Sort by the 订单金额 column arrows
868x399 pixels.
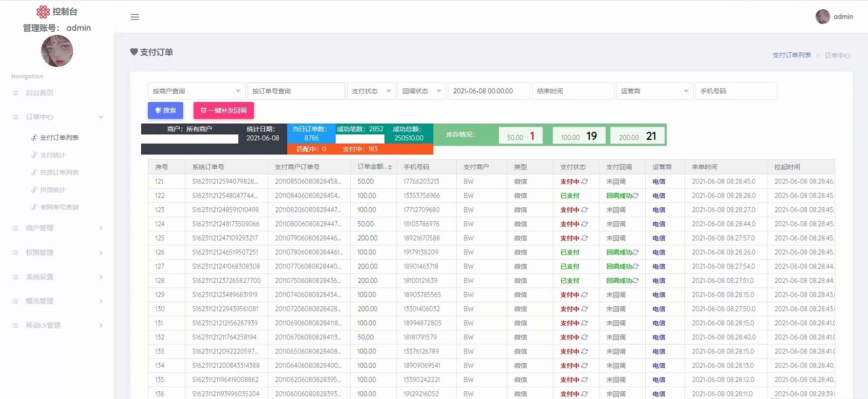tap(390, 168)
